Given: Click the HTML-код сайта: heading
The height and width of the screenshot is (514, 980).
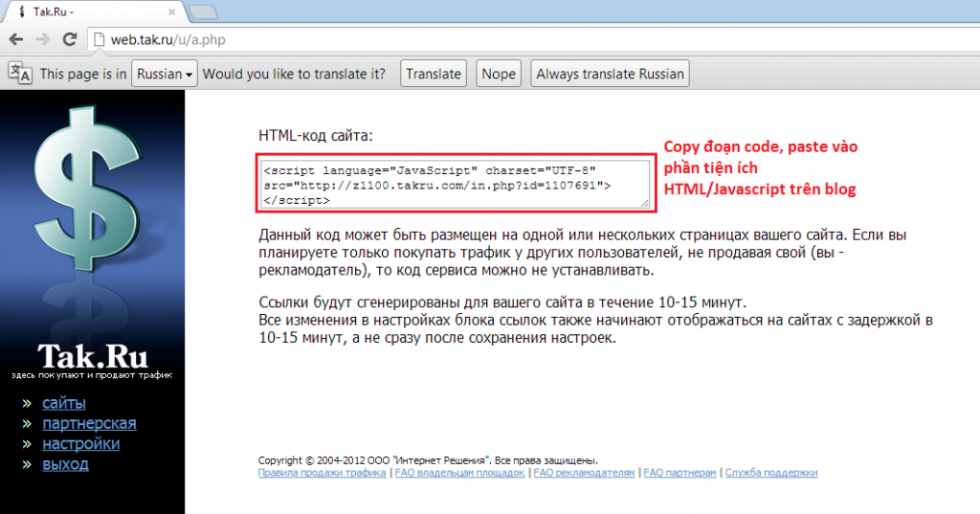Looking at the screenshot, I should click(x=316, y=136).
